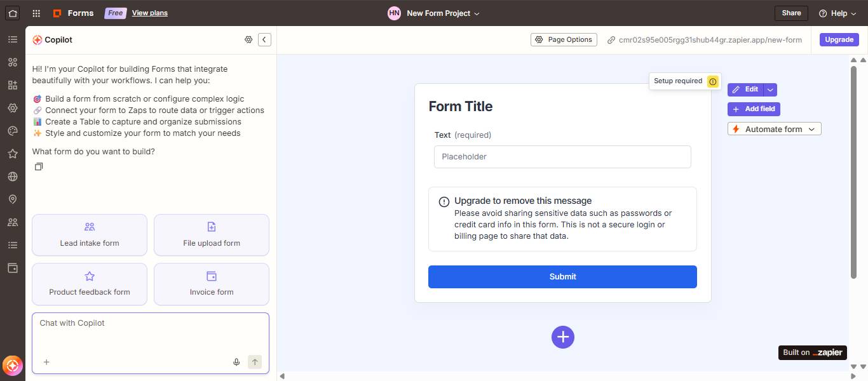Screen dimensions: 868x381
Task: Open the View plans link
Action: (x=150, y=13)
